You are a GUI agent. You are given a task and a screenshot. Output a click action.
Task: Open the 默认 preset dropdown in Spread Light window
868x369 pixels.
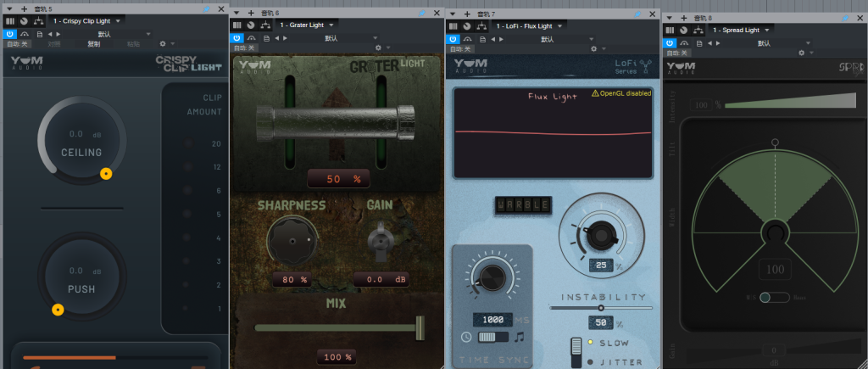(x=768, y=43)
